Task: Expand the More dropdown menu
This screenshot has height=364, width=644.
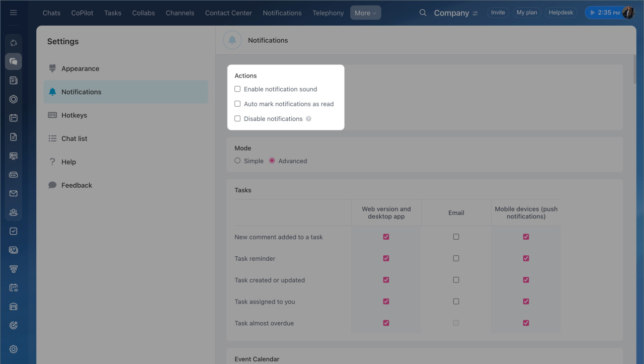Action: (365, 13)
